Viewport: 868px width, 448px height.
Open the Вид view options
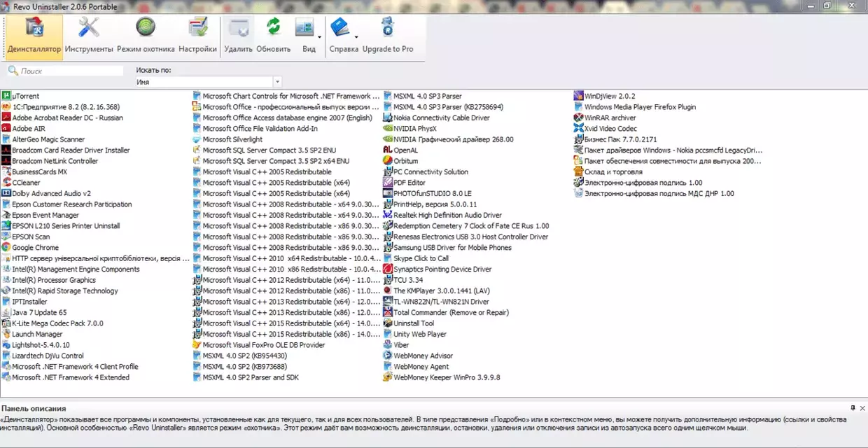click(x=305, y=36)
